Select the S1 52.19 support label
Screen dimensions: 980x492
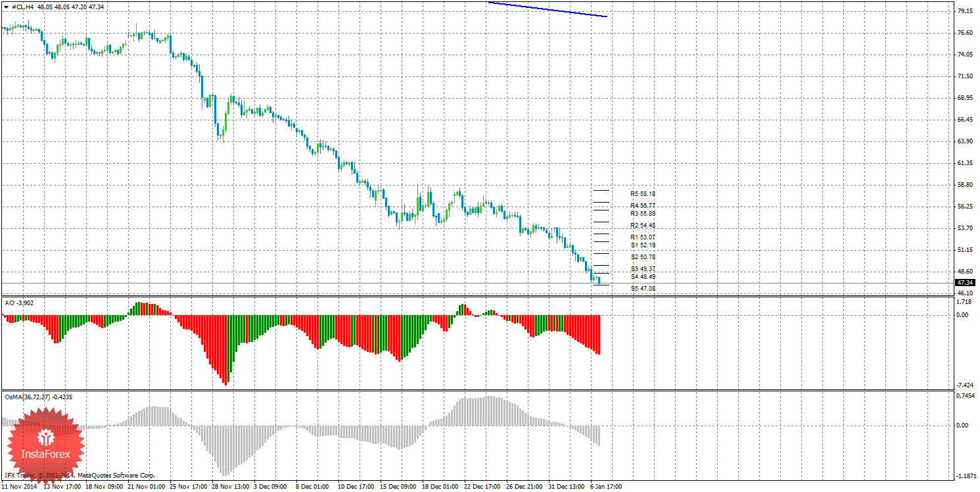(642, 245)
